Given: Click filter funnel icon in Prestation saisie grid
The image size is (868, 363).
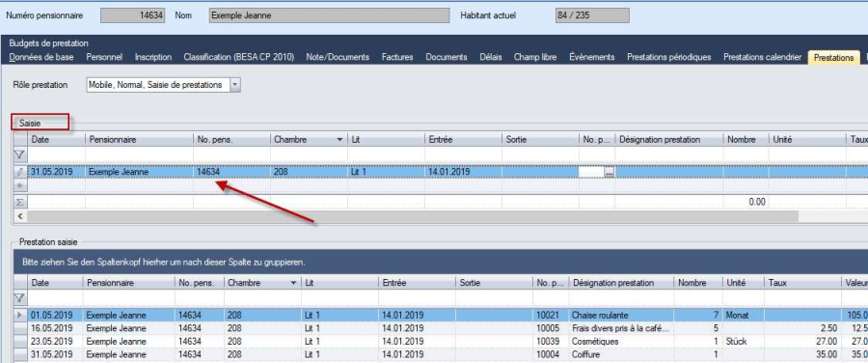Looking at the screenshot, I should pos(20,298).
